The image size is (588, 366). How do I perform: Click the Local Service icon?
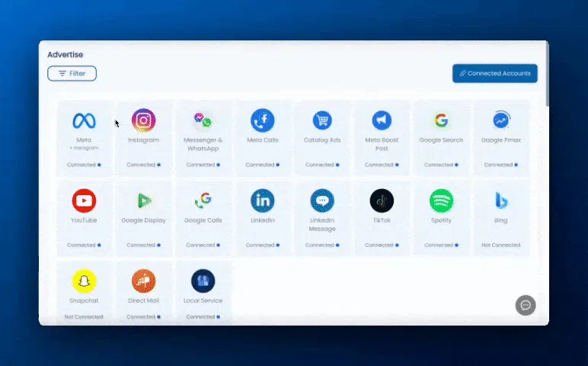coord(203,281)
